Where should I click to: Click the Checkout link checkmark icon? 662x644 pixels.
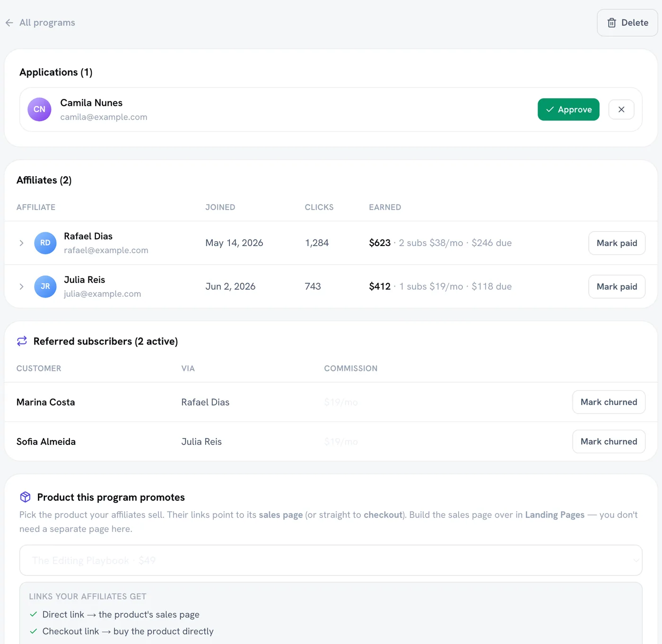[34, 631]
